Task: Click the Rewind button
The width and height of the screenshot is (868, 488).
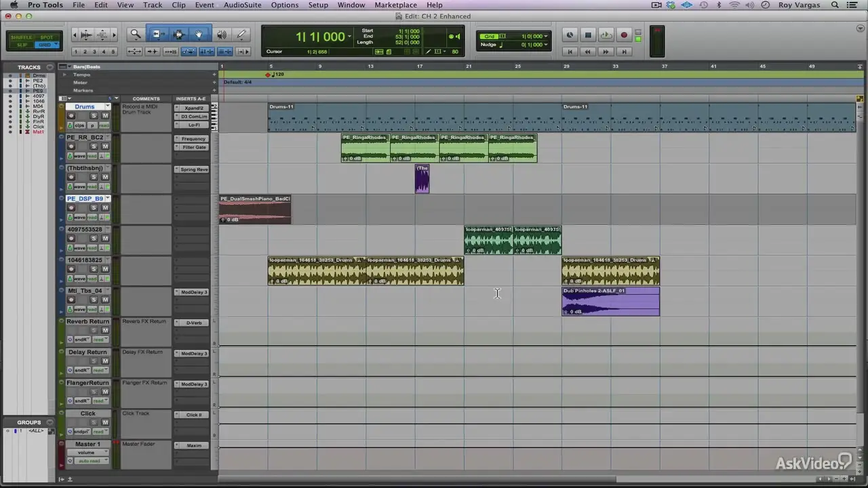Action: (x=588, y=52)
